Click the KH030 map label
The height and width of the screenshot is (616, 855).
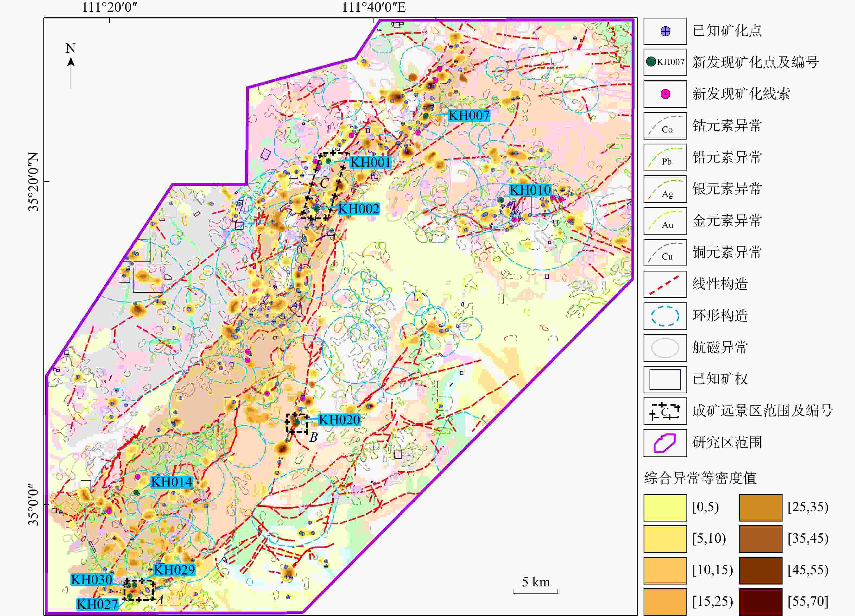point(92,579)
